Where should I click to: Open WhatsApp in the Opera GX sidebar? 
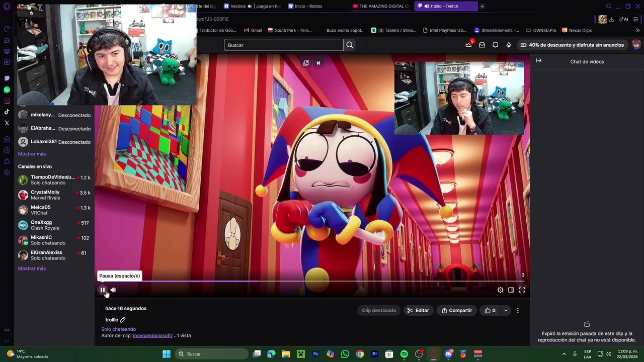7,89
